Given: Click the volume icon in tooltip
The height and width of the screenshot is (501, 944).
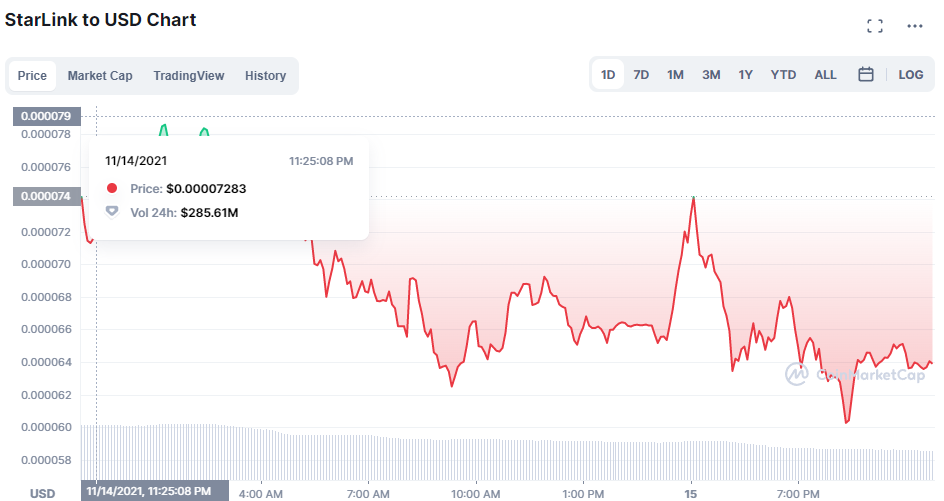Looking at the screenshot, I should point(112,212).
